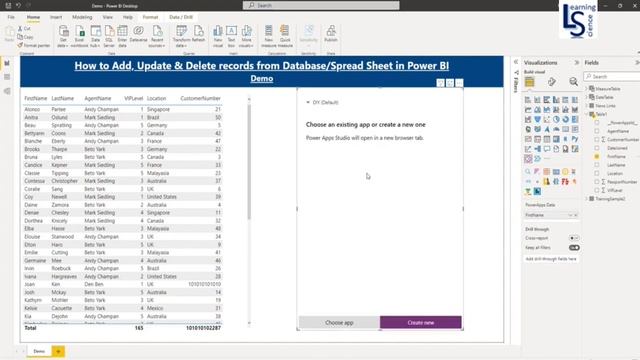Click the undo icon in title bar

[18, 5]
